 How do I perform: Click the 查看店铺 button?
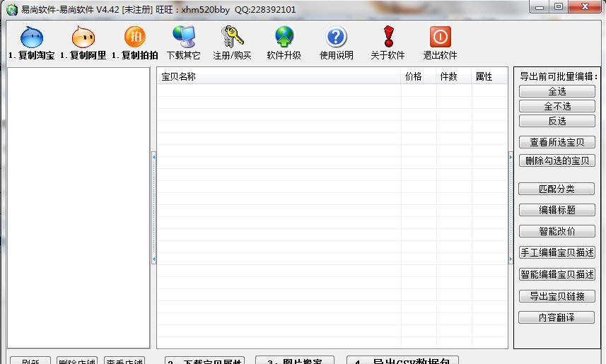124,360
